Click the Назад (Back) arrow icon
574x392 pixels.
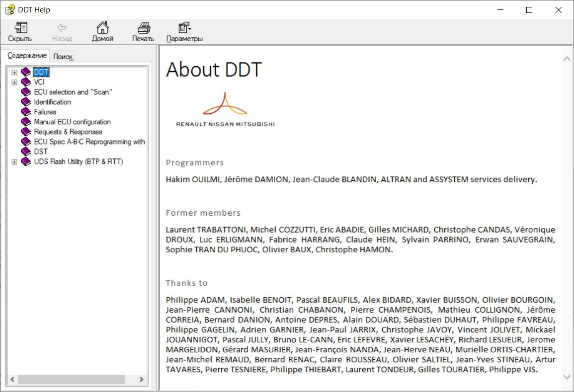[62, 28]
